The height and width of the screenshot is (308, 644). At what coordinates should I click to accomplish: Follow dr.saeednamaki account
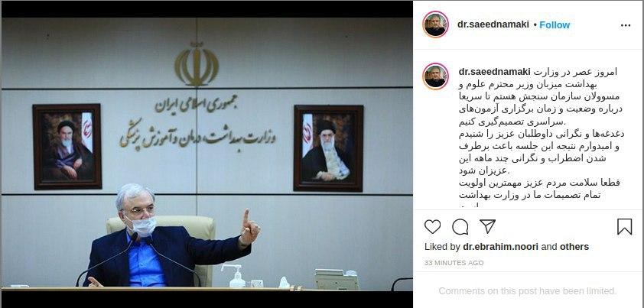555,25
